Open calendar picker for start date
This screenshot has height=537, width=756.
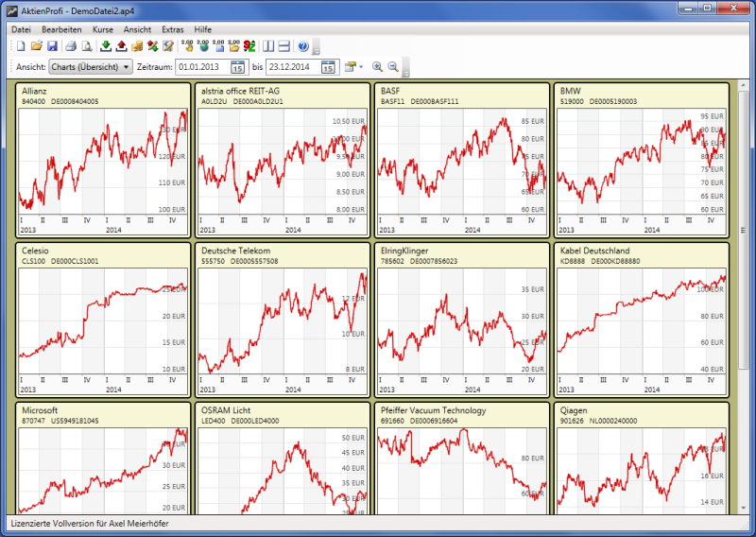(238, 67)
